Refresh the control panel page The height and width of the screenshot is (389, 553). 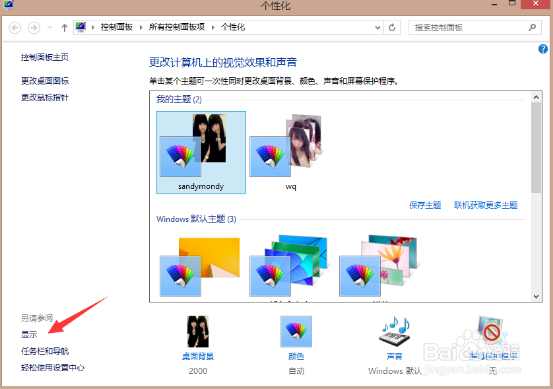click(x=392, y=28)
